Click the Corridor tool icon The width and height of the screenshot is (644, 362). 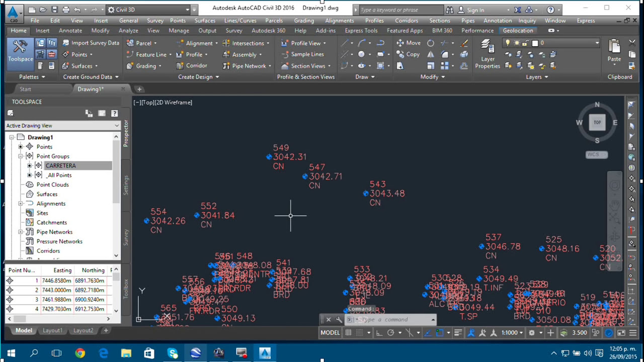(x=180, y=66)
